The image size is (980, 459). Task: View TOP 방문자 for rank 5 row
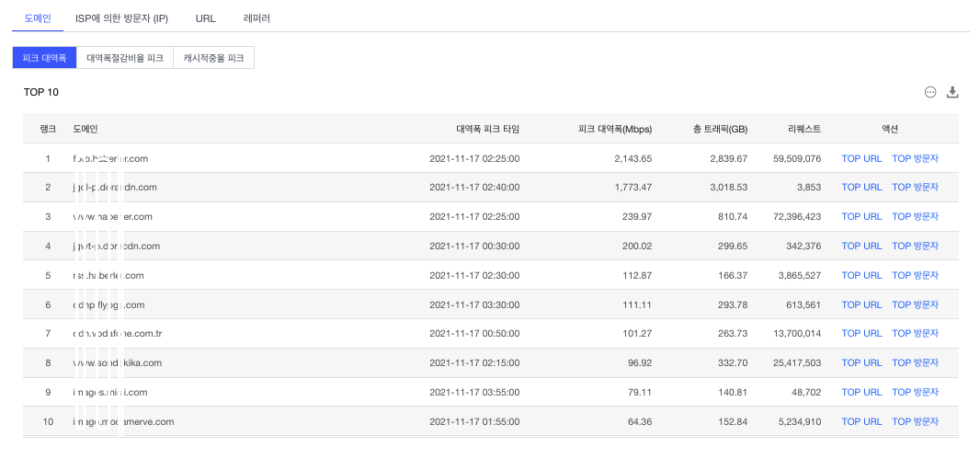click(x=915, y=275)
